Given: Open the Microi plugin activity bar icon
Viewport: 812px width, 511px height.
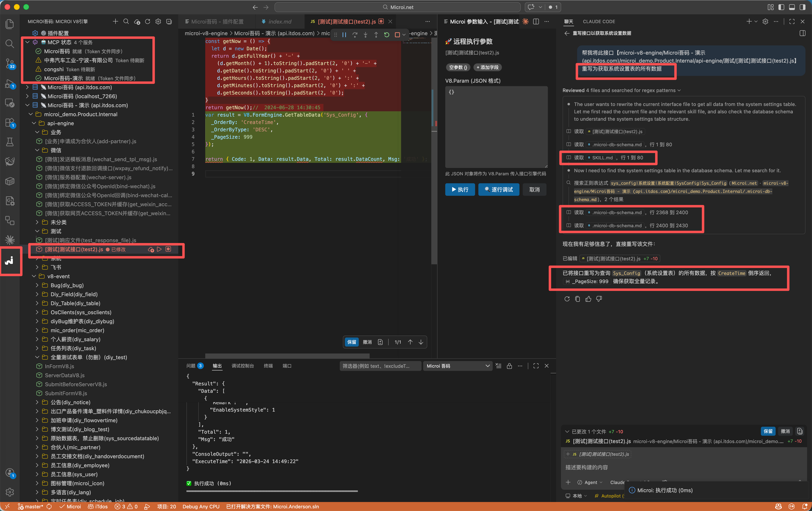Looking at the screenshot, I should click(9, 261).
